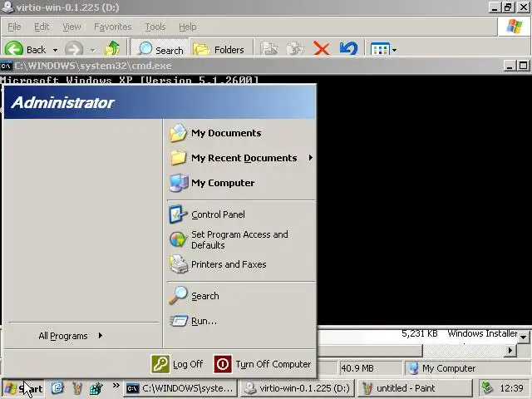
Task: Open My Recent Documents folder entry
Action: [x=238, y=158]
